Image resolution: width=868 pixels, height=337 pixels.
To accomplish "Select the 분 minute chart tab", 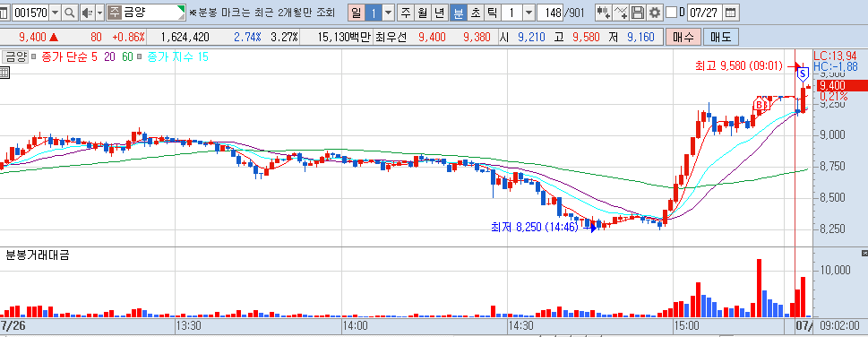I will click(x=459, y=13).
